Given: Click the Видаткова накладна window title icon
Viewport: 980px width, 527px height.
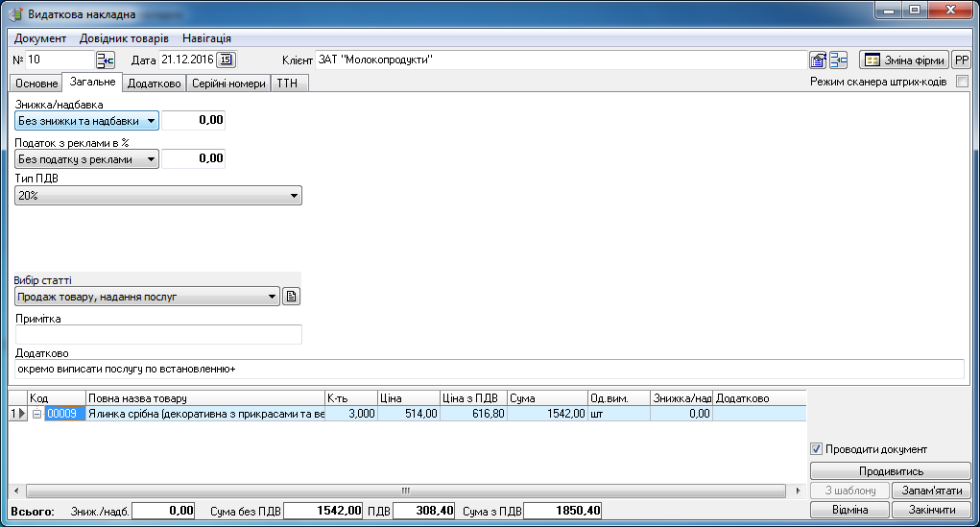Looking at the screenshot, I should [x=15, y=14].
